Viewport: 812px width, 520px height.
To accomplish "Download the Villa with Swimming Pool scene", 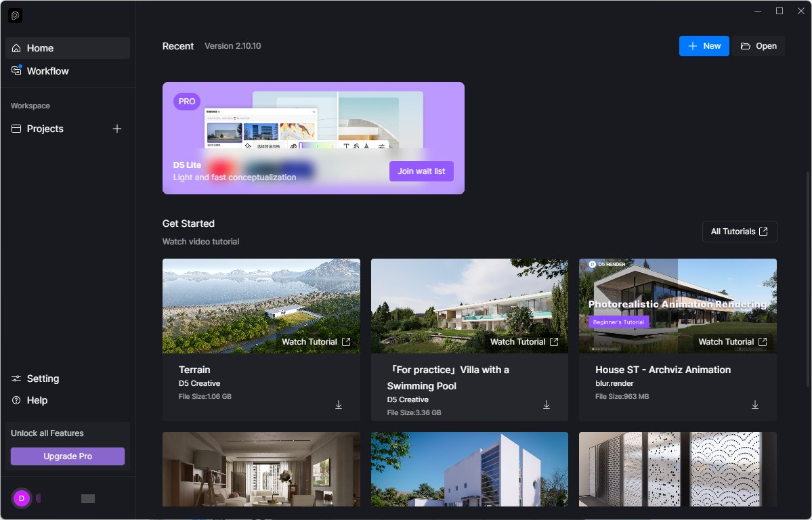I will 547,404.
